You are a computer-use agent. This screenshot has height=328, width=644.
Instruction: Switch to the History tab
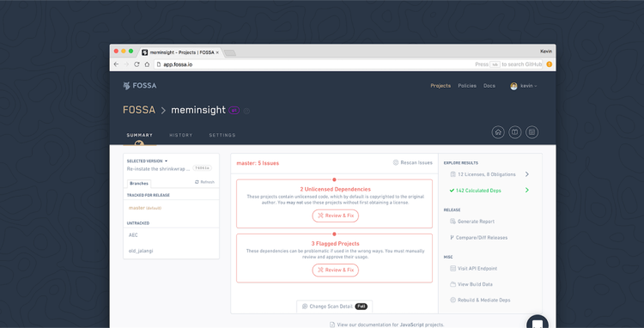[x=181, y=135]
